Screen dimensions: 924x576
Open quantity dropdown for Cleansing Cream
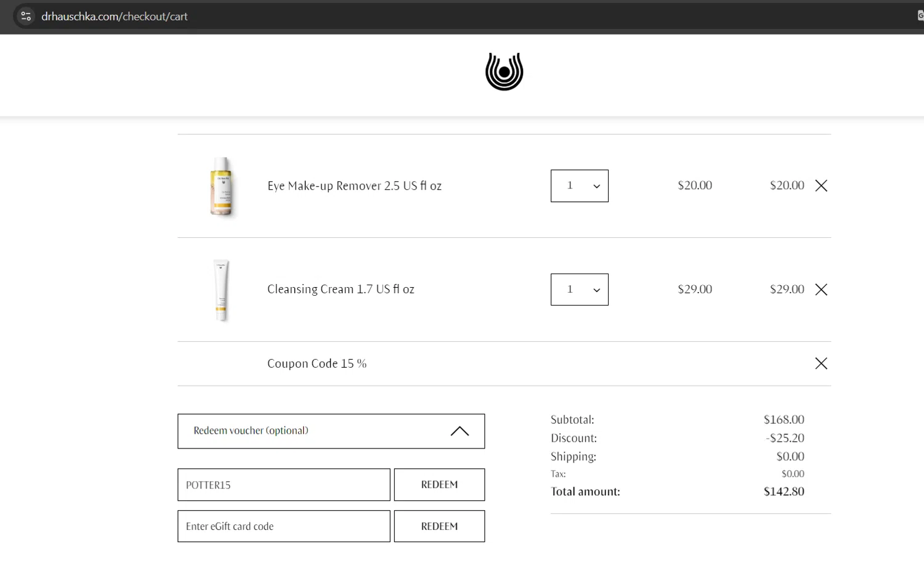(x=579, y=290)
